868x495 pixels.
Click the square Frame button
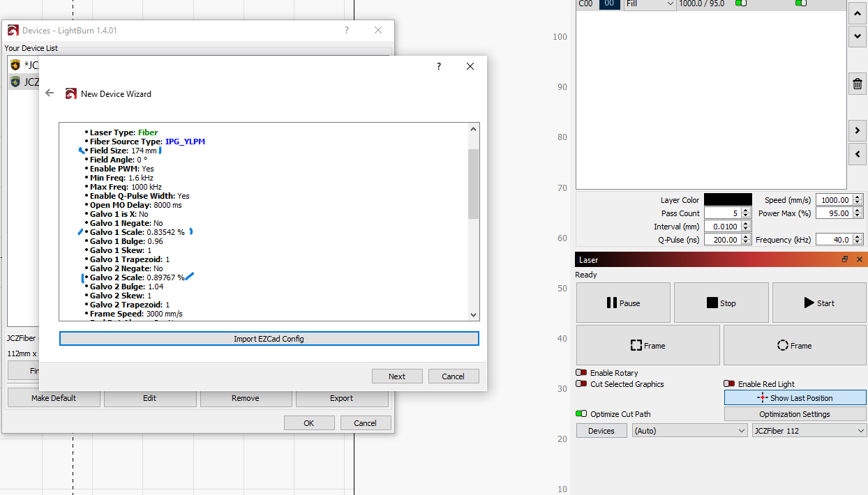tap(648, 345)
